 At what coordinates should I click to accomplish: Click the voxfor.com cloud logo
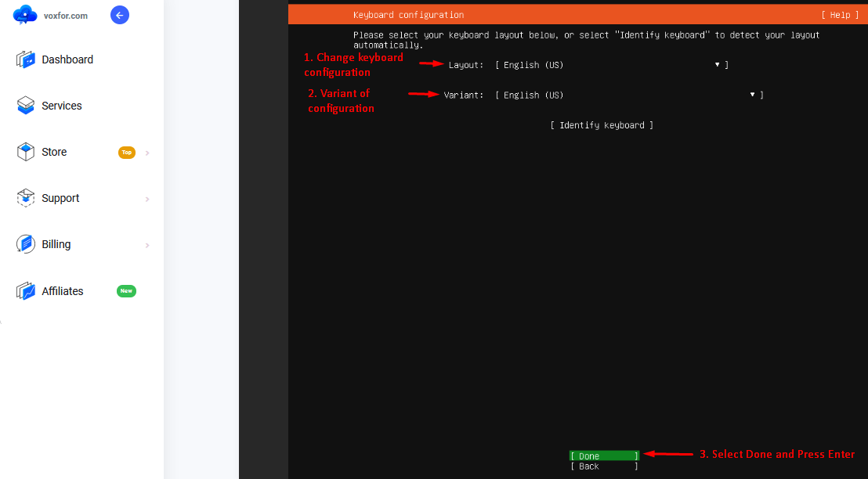pyautogui.click(x=24, y=14)
